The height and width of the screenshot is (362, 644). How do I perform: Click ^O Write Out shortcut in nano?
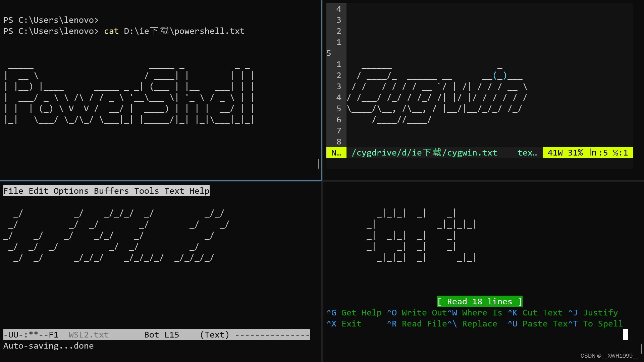(x=417, y=312)
